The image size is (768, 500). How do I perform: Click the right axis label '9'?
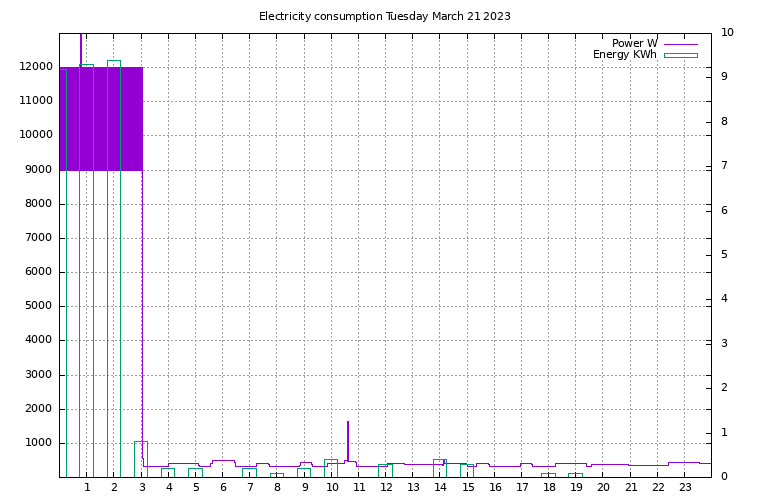(x=724, y=76)
